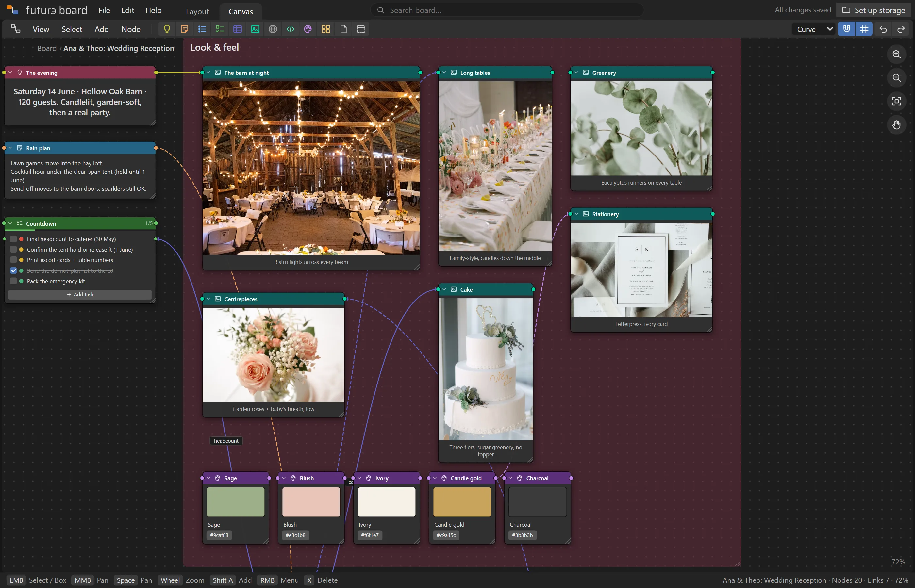
Task: Add a blank page node
Action: (x=343, y=29)
